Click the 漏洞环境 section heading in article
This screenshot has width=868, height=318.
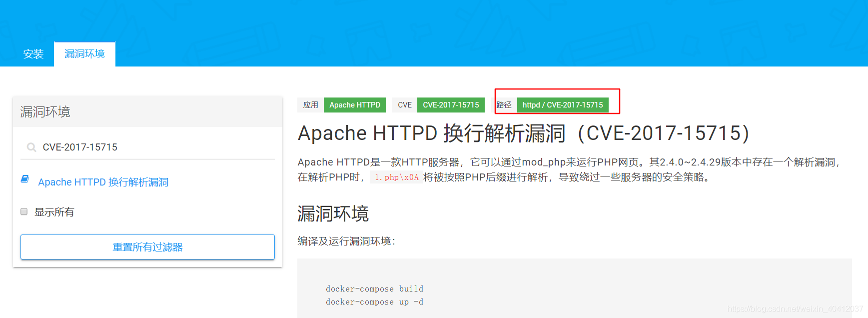coord(333,214)
